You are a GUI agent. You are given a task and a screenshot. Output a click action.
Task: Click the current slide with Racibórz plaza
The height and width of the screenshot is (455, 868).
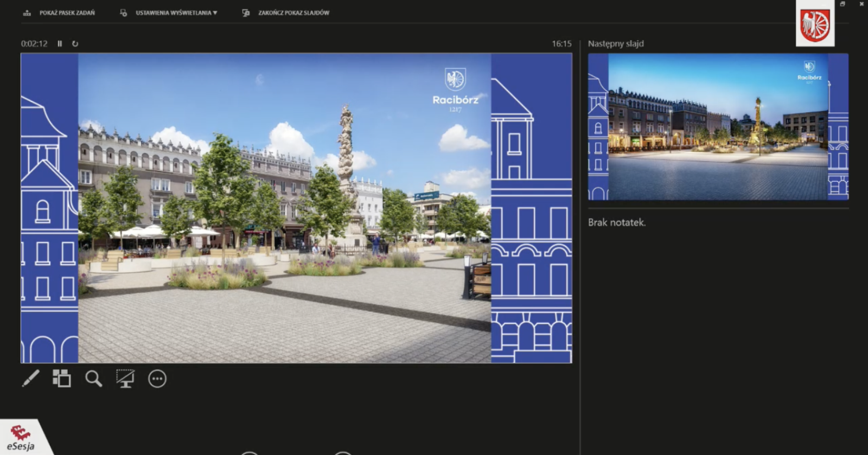coord(296,208)
